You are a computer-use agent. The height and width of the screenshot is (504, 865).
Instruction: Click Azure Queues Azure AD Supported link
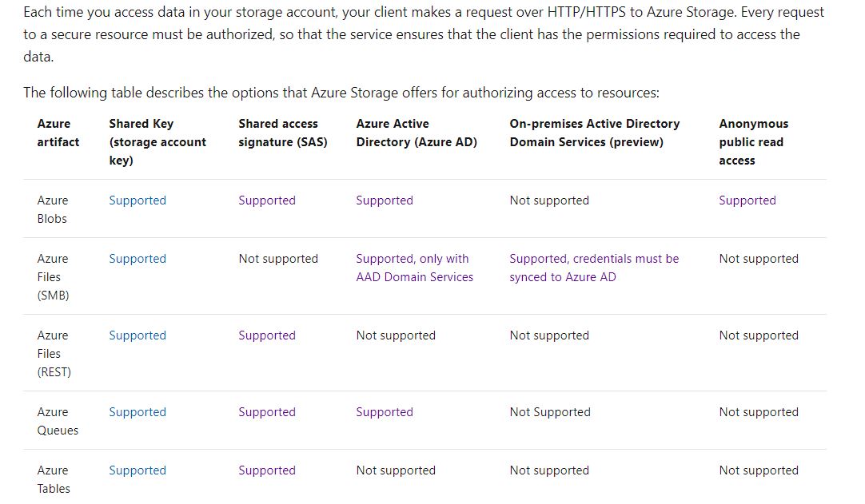pyautogui.click(x=385, y=412)
